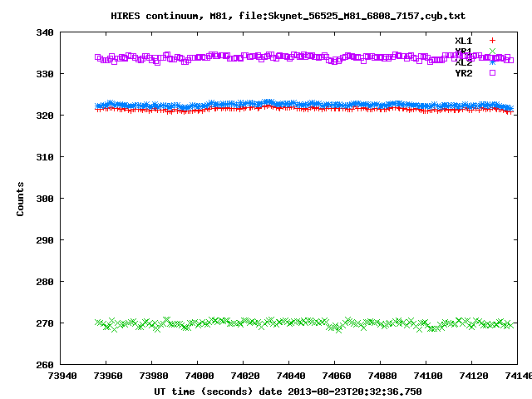Screen dimensions: 532x399
Task: Click the blue asterisk marker beside XL2
Action: coord(492,62)
